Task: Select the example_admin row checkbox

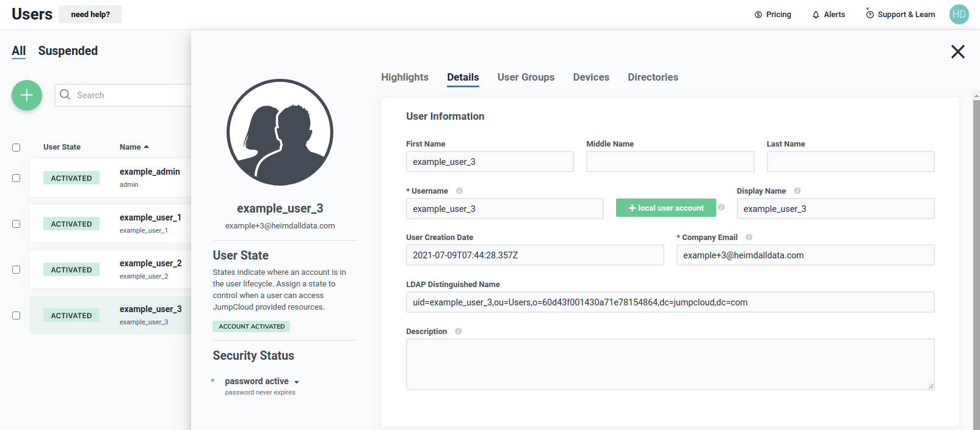Action: point(16,178)
